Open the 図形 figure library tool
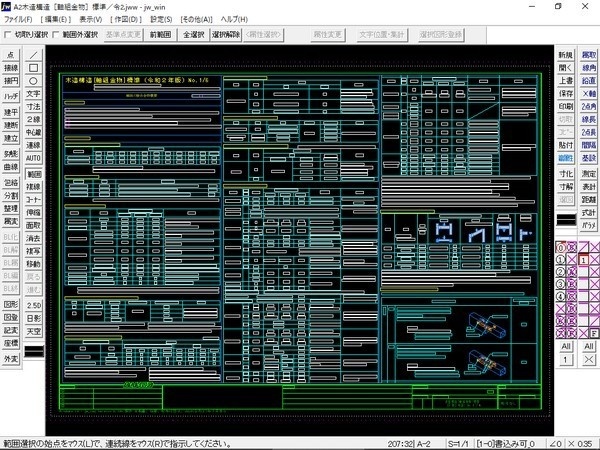 pyautogui.click(x=11, y=305)
